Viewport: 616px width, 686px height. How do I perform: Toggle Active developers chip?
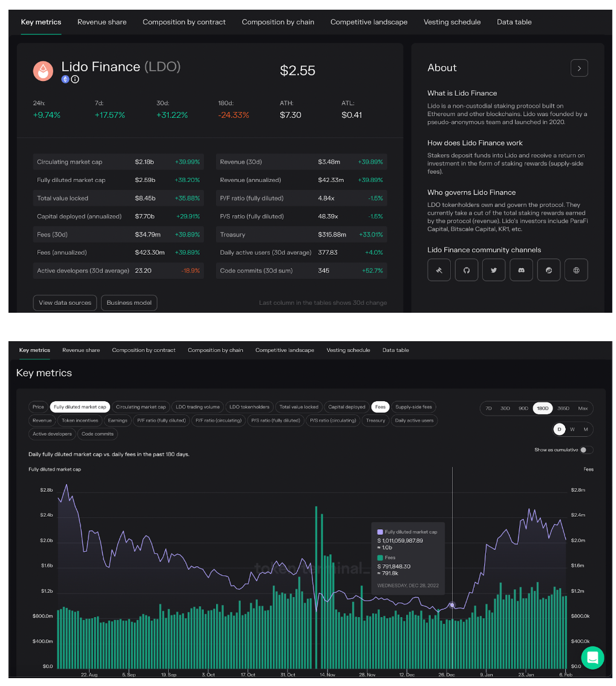pos(51,434)
